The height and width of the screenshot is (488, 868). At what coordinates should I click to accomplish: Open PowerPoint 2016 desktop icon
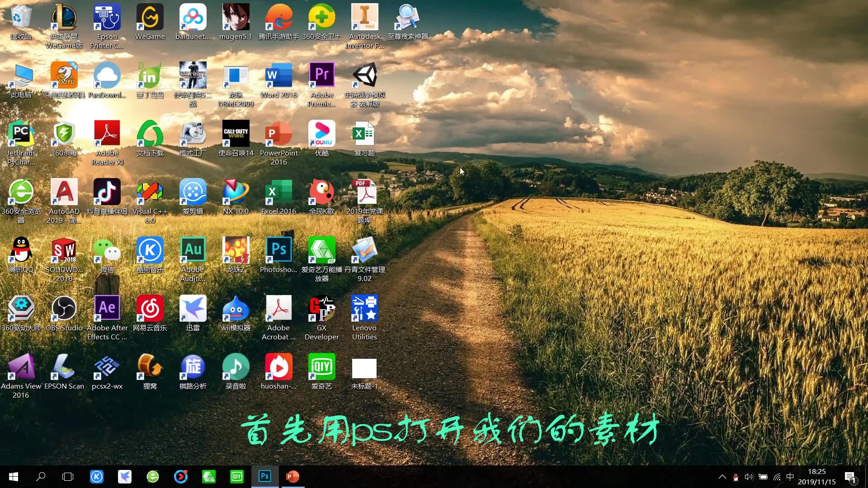pyautogui.click(x=278, y=143)
